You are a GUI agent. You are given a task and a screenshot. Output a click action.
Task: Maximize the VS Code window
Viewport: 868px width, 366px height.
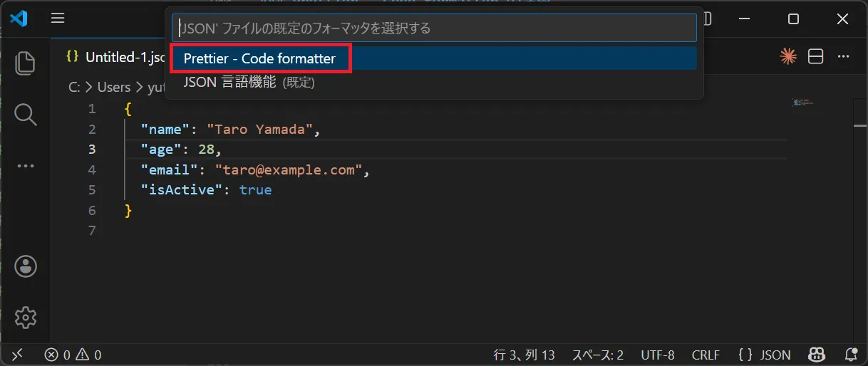click(x=793, y=19)
